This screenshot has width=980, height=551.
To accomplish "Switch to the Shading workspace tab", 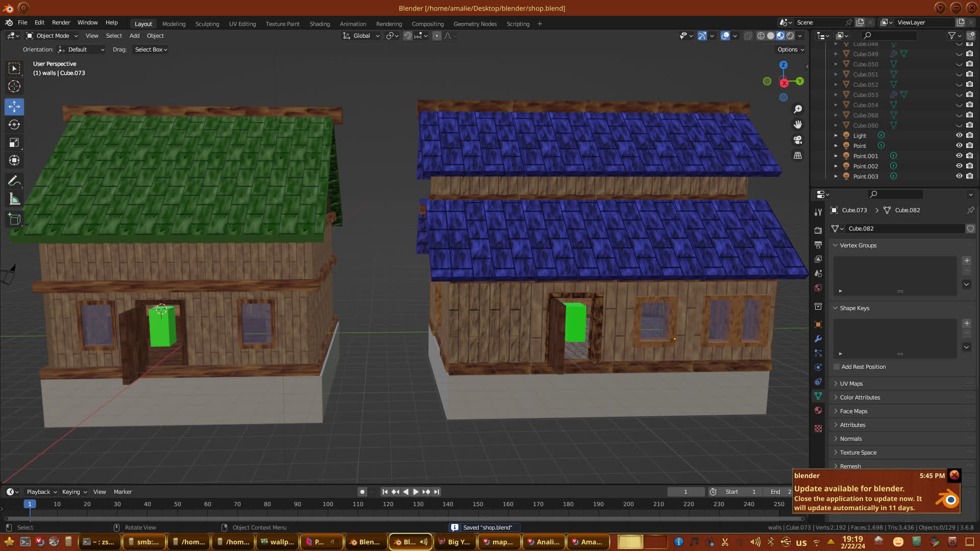I will click(320, 24).
